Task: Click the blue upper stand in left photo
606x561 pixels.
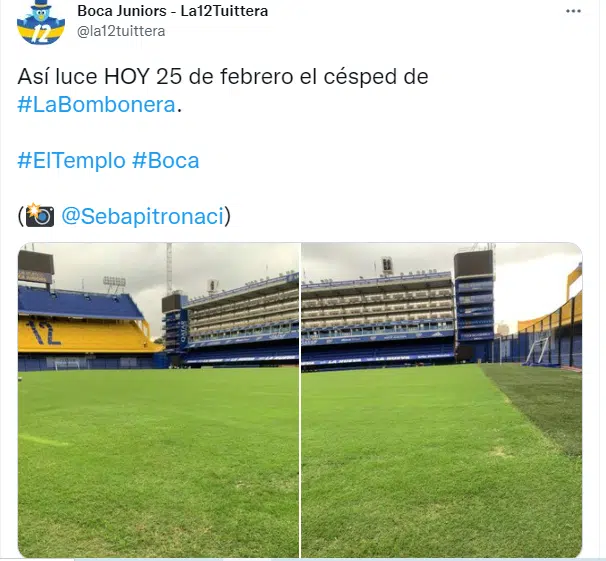Action: [x=79, y=303]
